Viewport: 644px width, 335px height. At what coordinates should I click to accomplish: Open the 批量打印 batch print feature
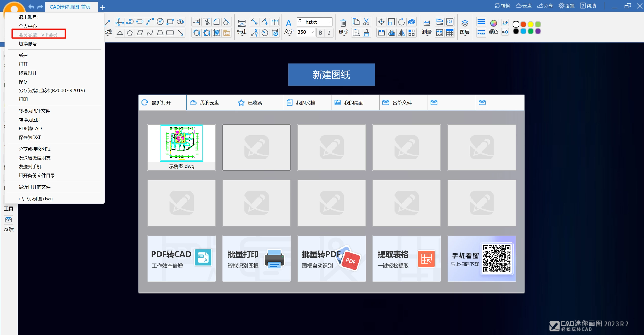(x=256, y=258)
